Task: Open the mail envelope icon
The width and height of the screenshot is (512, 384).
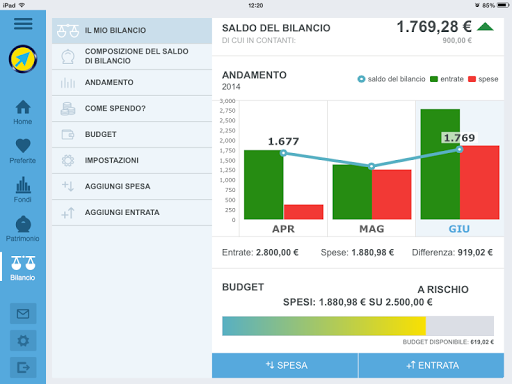Action: 23,314
